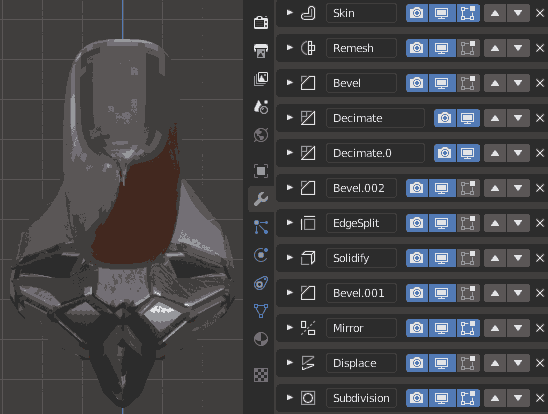
Task: Expand the Bevel modifier panel
Action: coord(289,82)
